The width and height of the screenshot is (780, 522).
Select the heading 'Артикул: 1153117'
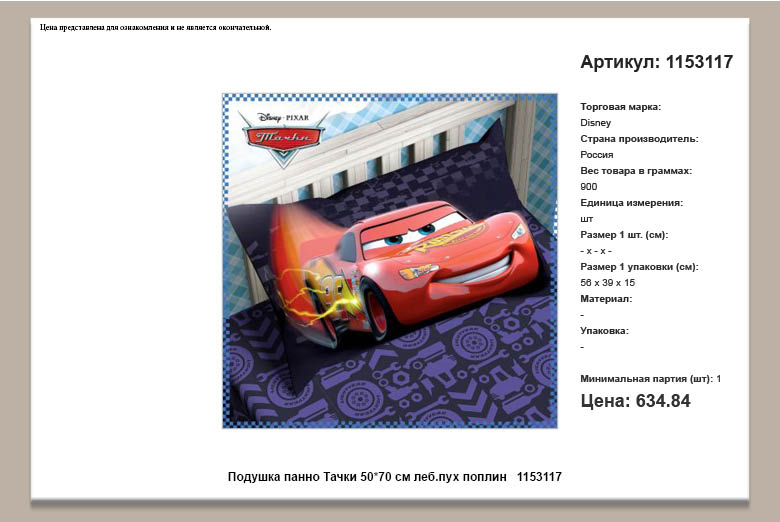657,62
